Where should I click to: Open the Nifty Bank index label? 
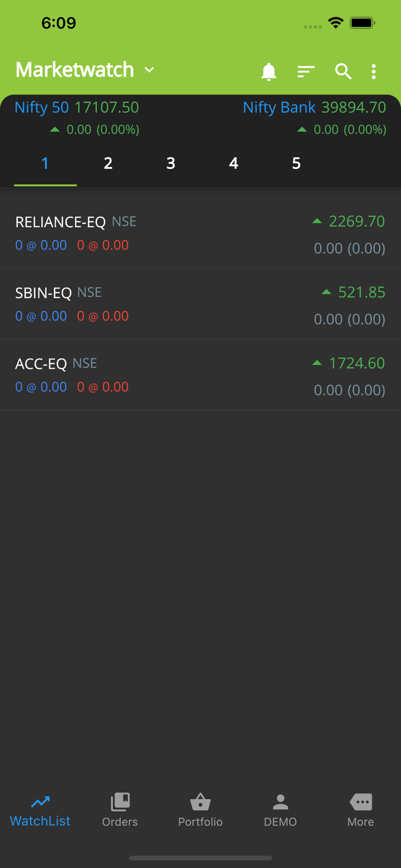279,107
